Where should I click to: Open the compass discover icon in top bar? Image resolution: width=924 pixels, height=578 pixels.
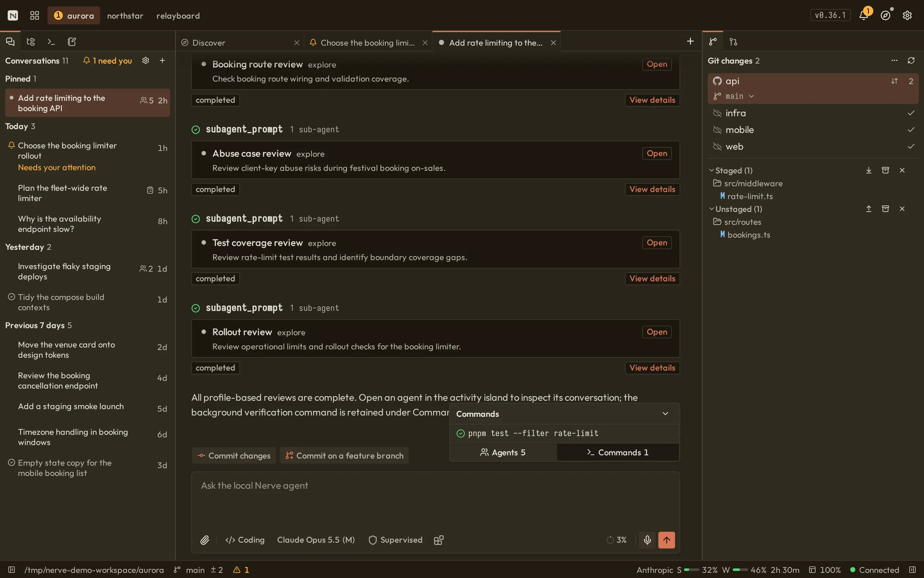pyautogui.click(x=886, y=15)
